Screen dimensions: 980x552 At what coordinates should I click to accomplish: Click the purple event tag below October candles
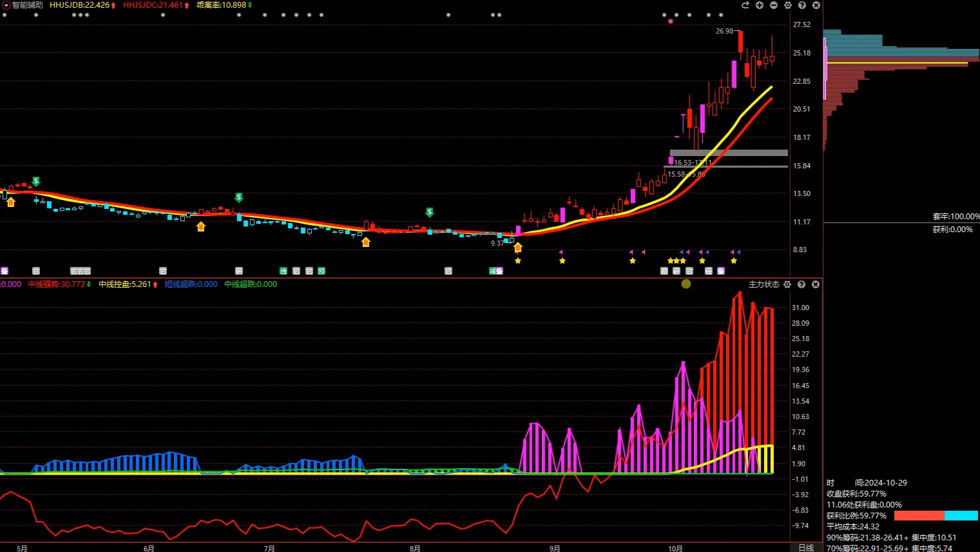pos(721,271)
